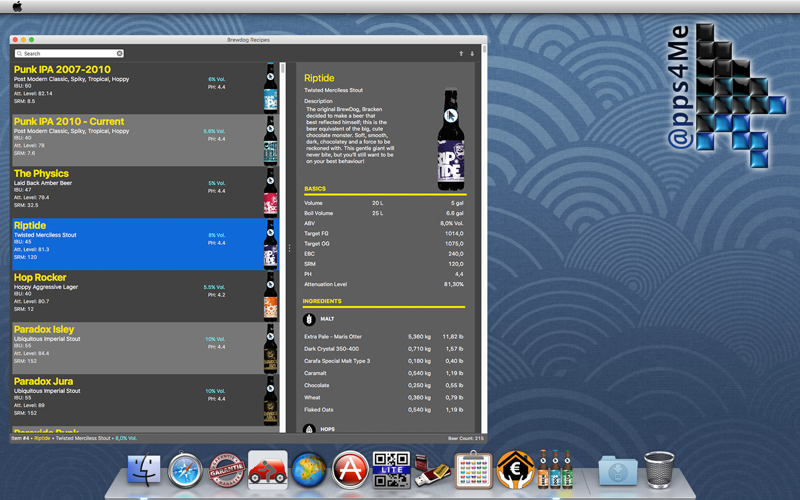The width and height of the screenshot is (800, 500).
Task: Click the Riptide title in detail pane
Action: pyautogui.click(x=319, y=78)
